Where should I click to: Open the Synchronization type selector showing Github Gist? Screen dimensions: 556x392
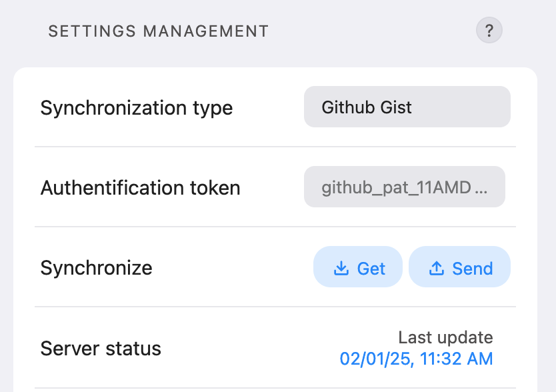(x=407, y=107)
